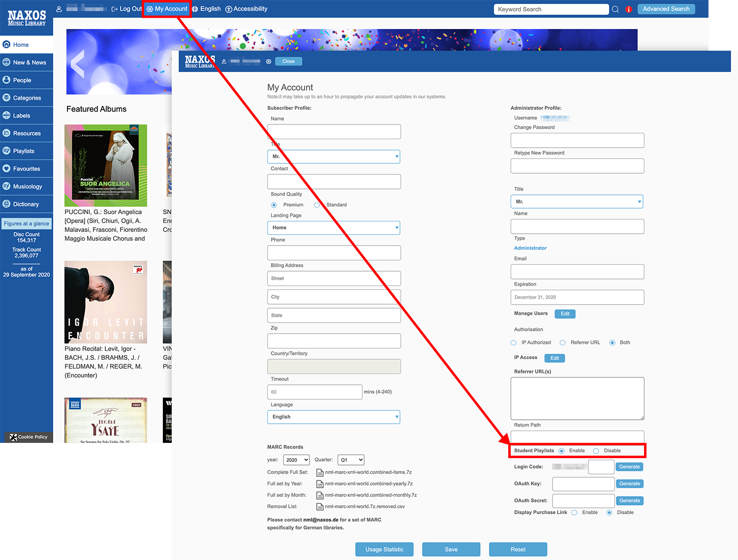Open the MARC Records year dropdown
Image resolution: width=738 pixels, height=560 pixels.
pos(296,460)
